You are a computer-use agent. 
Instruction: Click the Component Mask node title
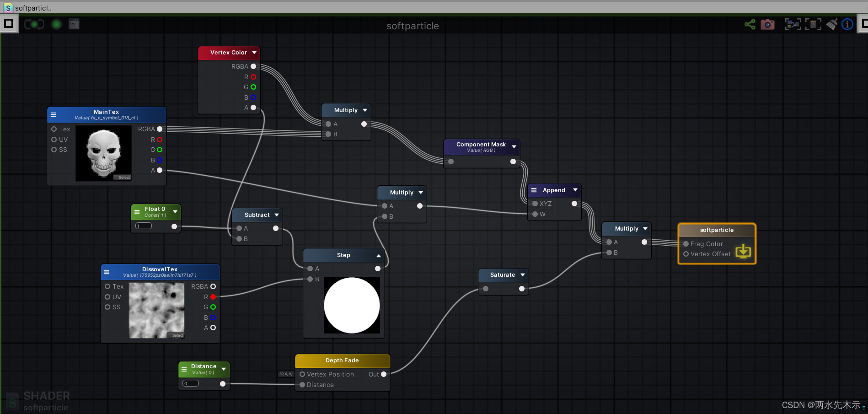tap(481, 145)
